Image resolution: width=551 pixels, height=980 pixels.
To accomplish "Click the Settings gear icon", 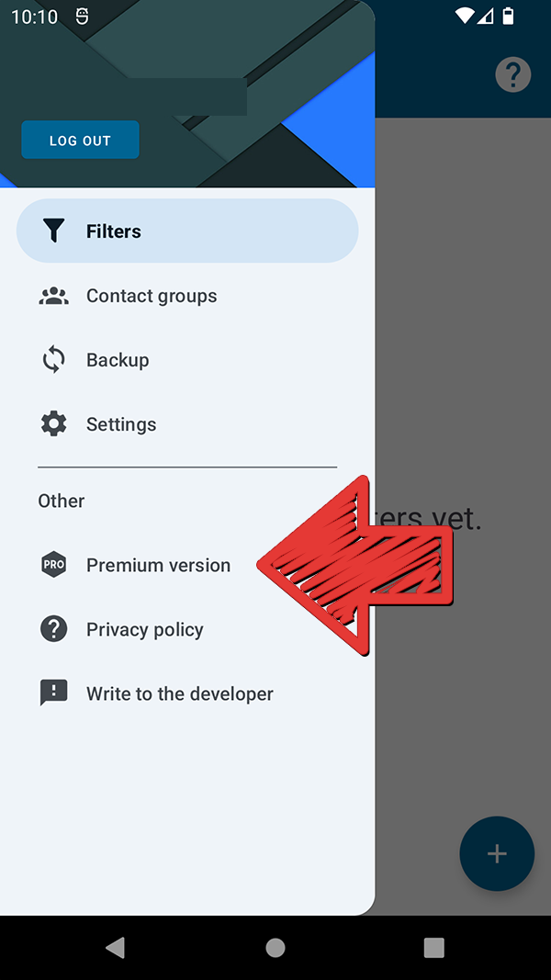I will (x=54, y=424).
